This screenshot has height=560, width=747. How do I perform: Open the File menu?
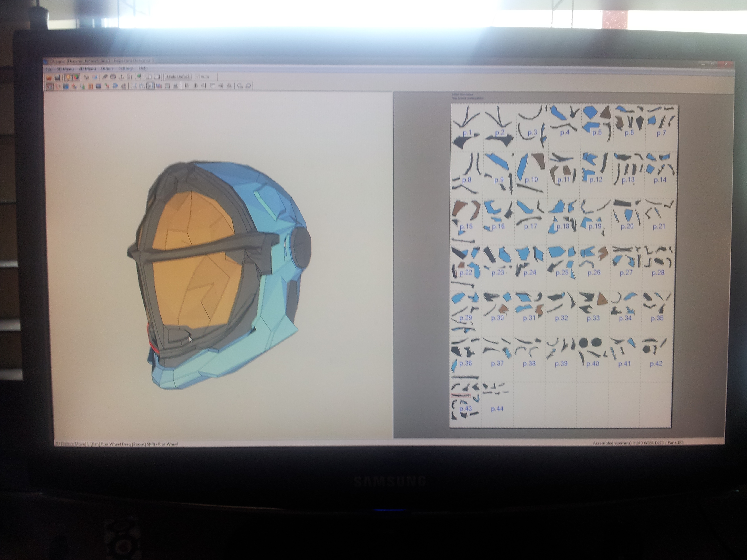pos(49,69)
